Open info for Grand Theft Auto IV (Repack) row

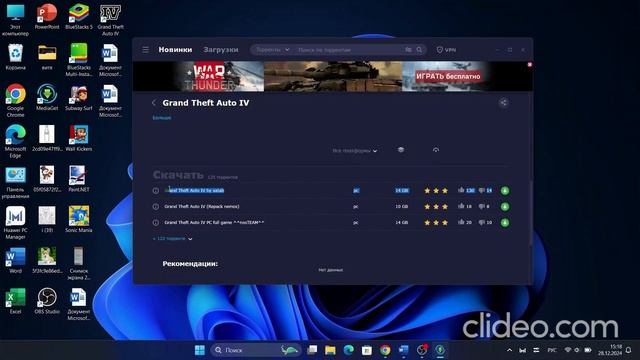coord(156,207)
